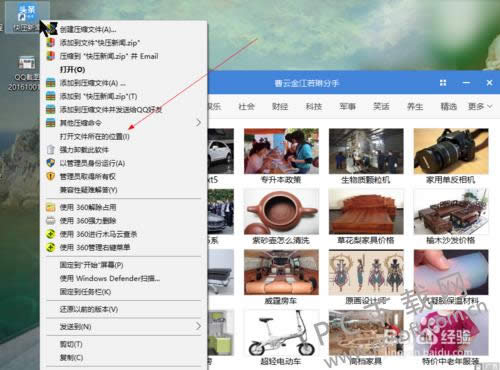Open the 紫砂壶怎么清洗 teapot thumbnail
Screen dimensions: 500x370
[281, 212]
